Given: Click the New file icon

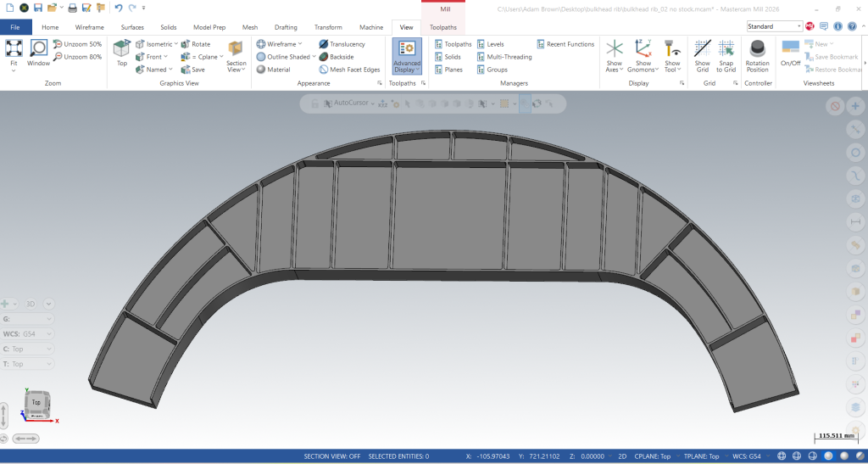Looking at the screenshot, I should (x=9, y=8).
